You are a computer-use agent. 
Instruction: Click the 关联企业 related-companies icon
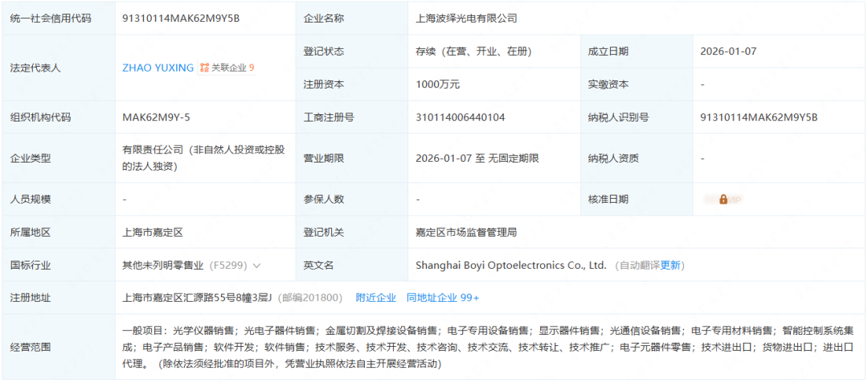[205, 68]
